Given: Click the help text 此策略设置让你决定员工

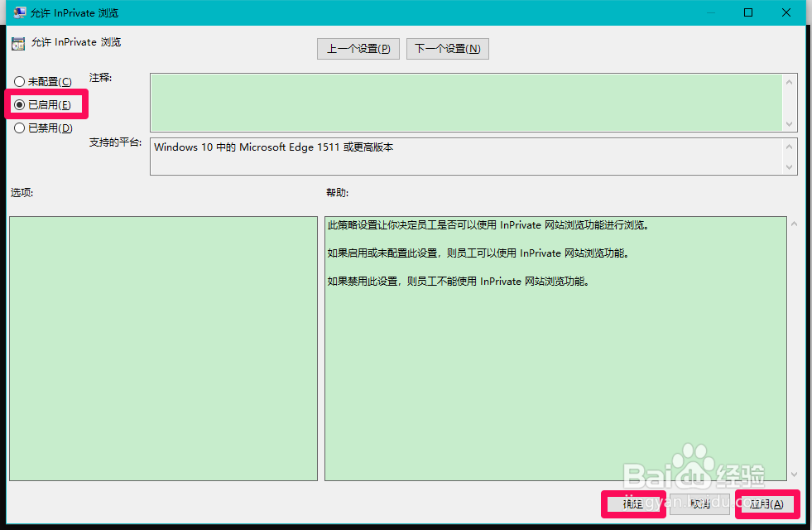Looking at the screenshot, I should click(488, 225).
